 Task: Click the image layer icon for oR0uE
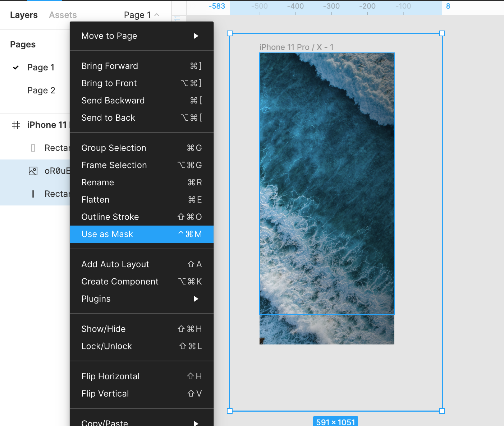33,171
